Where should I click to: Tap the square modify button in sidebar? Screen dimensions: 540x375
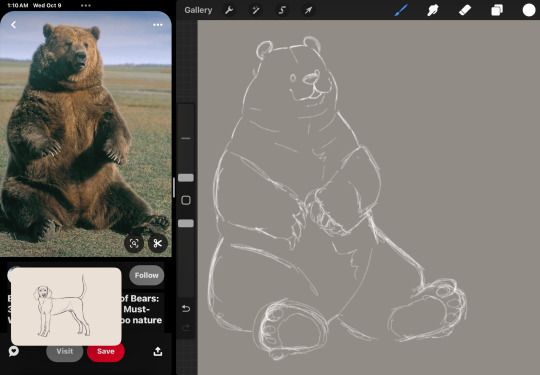(186, 200)
